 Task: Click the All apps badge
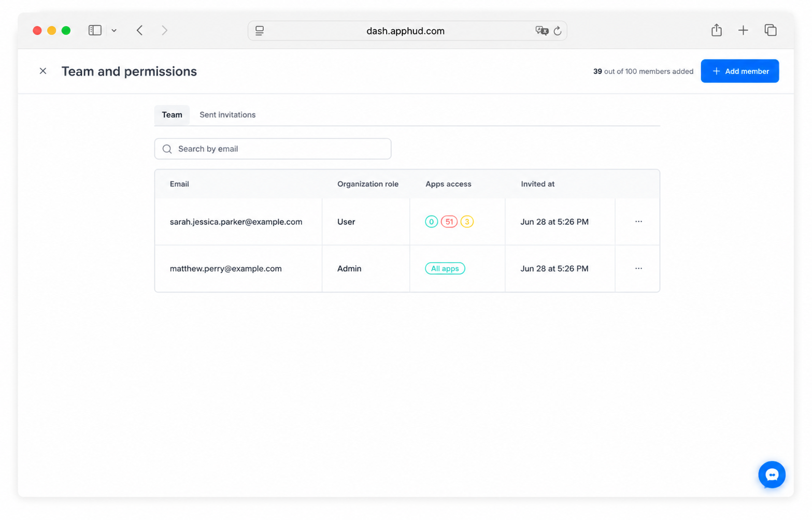445,268
